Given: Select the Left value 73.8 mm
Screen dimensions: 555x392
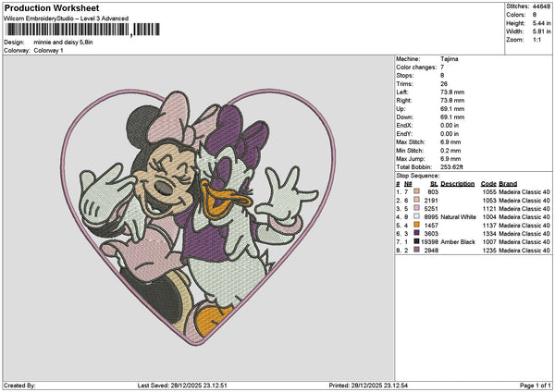Looking at the screenshot, I should [452, 92].
